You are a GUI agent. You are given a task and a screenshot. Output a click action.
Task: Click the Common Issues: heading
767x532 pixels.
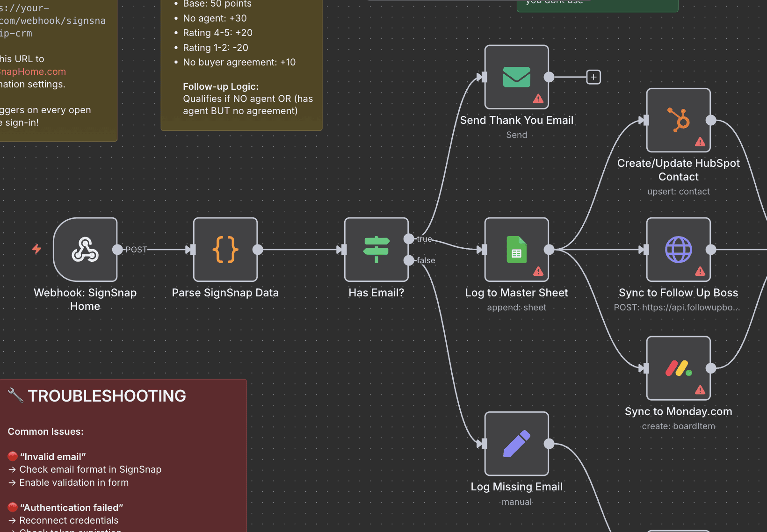pos(46,431)
